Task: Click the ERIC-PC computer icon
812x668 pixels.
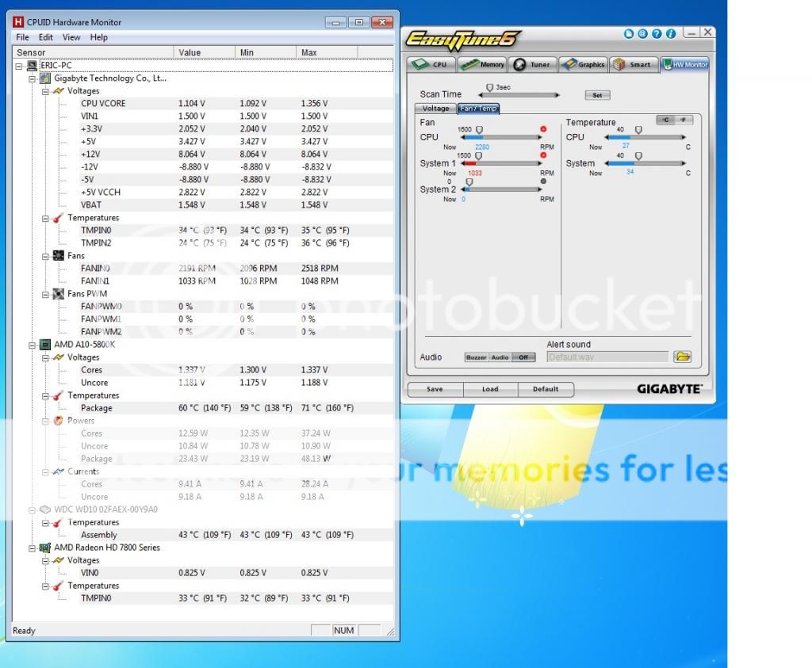Action: click(x=32, y=66)
